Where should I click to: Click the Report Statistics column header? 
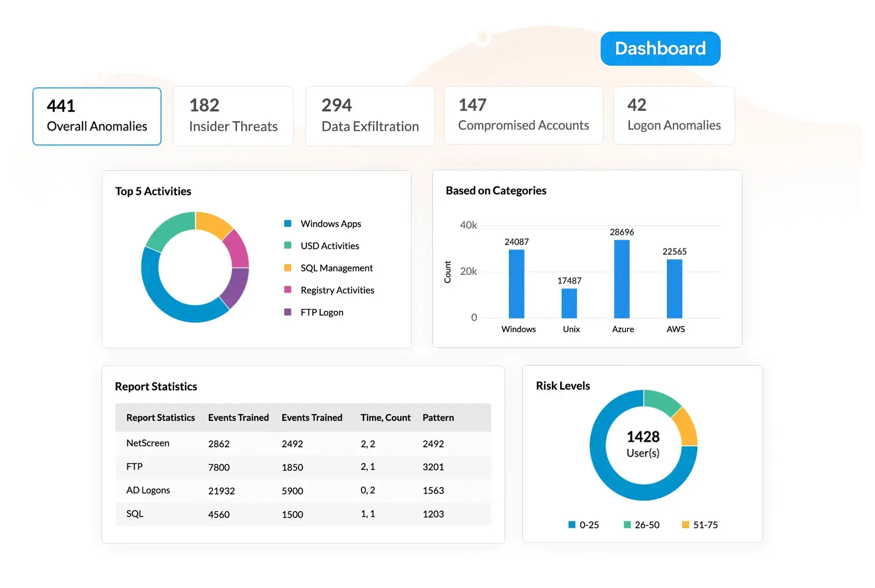point(161,418)
